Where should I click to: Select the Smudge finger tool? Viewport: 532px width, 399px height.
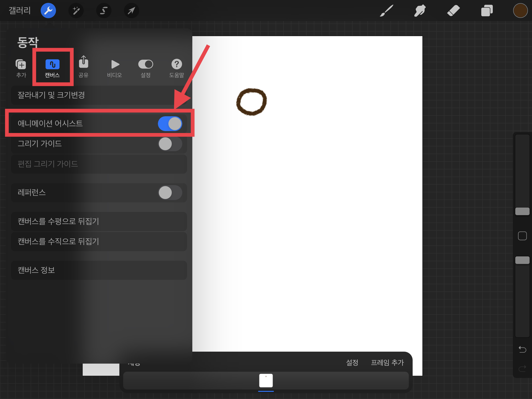(420, 11)
